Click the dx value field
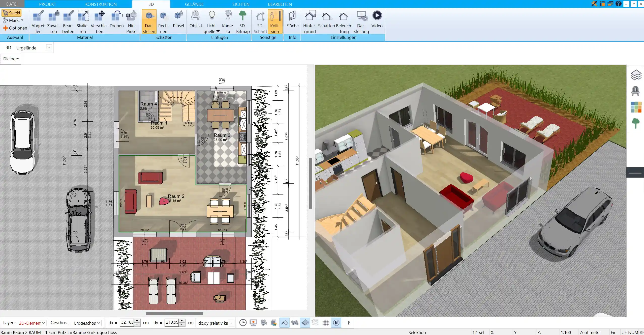The height and width of the screenshot is (335, 644). tap(127, 322)
